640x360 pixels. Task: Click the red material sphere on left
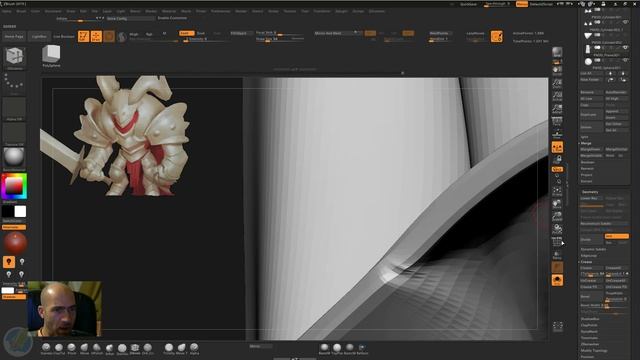tap(16, 243)
